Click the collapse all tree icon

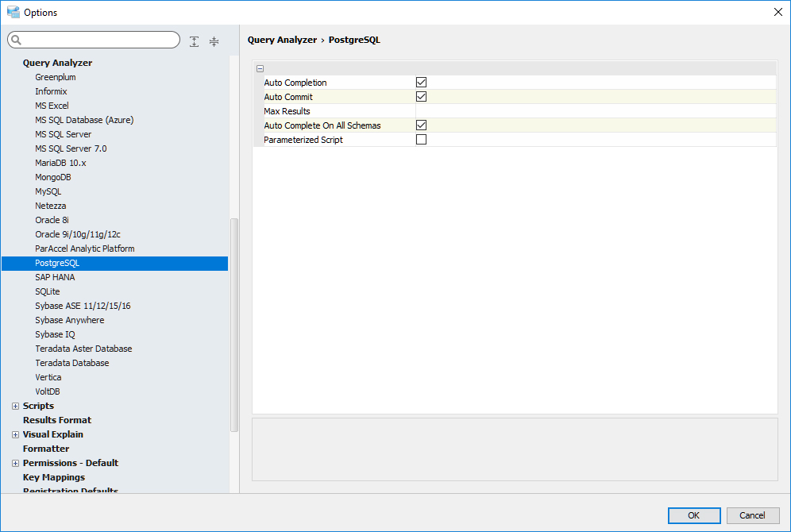pos(214,41)
